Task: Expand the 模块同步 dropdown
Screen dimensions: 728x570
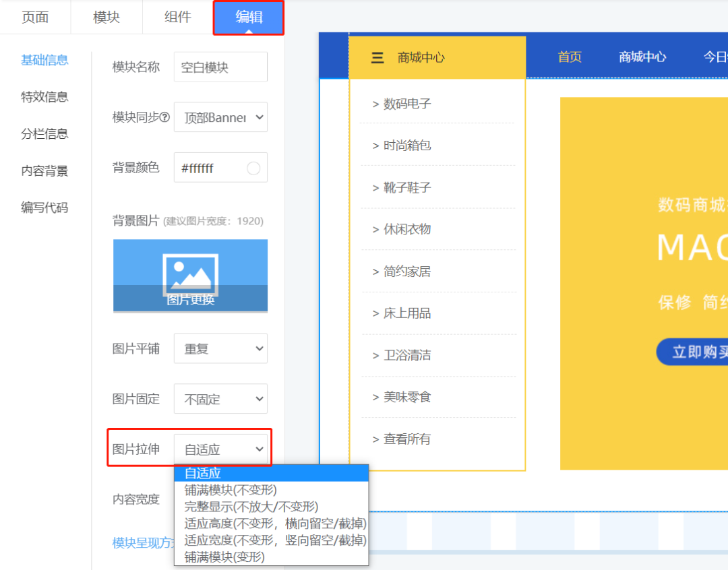Action: (220, 117)
